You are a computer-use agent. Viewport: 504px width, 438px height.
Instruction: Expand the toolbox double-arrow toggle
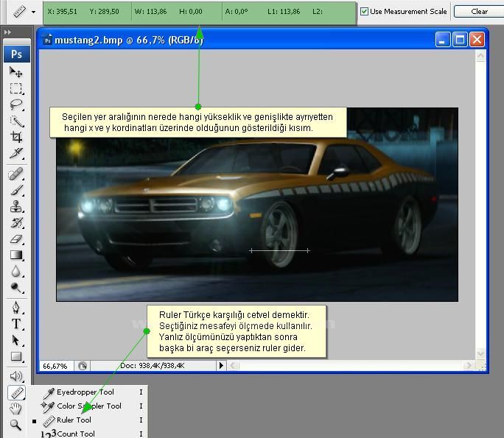[7, 32]
